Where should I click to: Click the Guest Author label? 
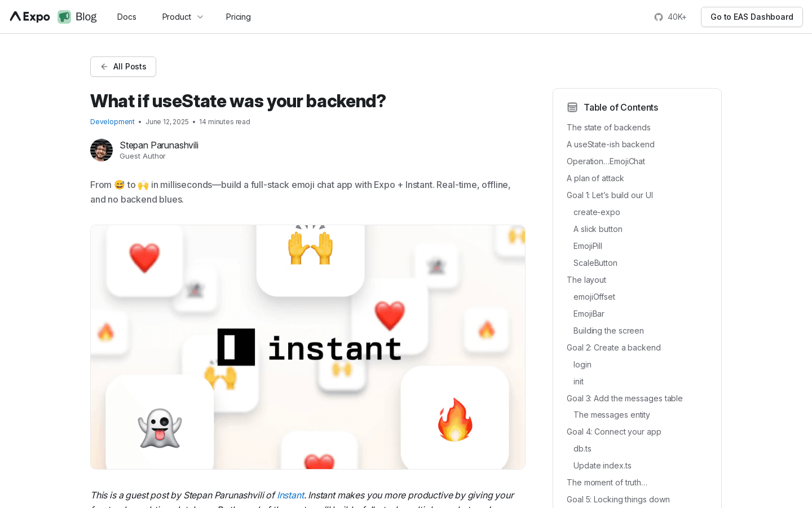click(143, 156)
